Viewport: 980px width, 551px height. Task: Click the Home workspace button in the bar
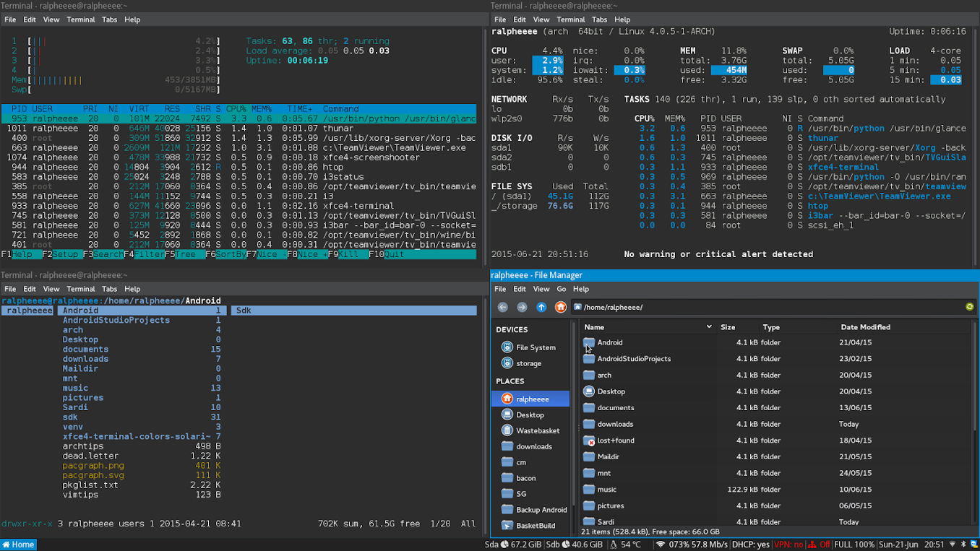pos(18,545)
